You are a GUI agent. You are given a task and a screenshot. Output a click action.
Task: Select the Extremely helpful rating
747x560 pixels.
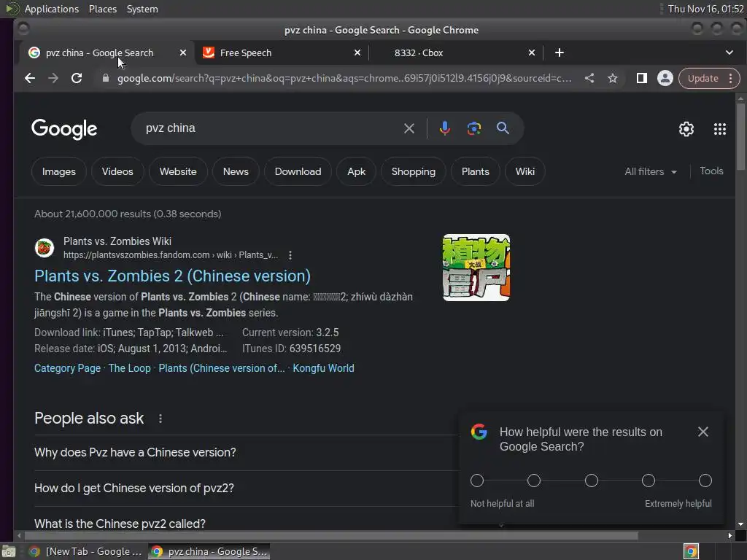[705, 481]
